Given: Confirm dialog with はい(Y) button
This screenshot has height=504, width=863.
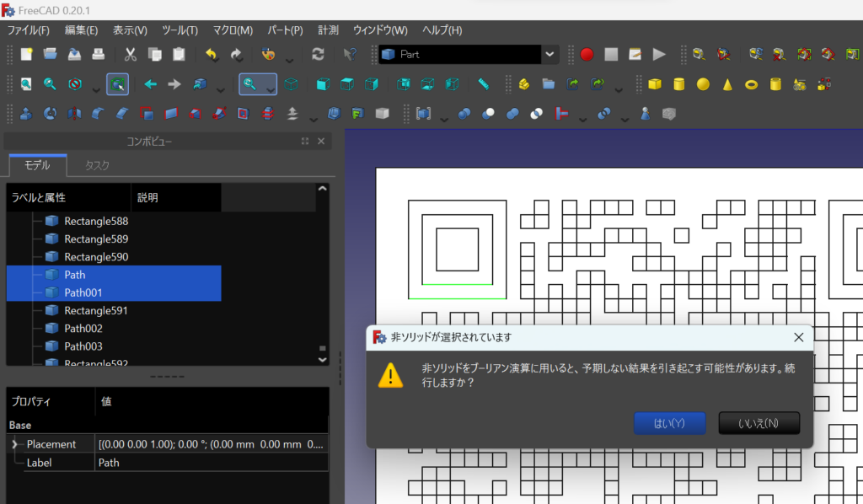Looking at the screenshot, I should (x=669, y=423).
